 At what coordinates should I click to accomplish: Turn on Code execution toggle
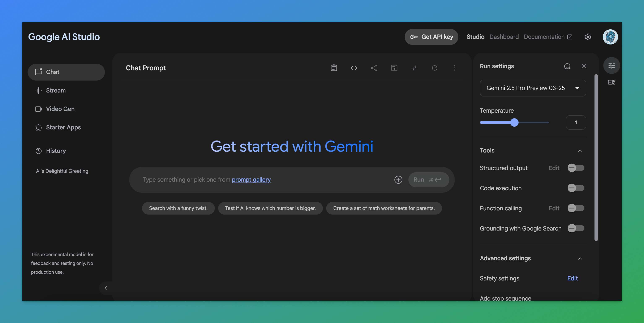(x=575, y=188)
